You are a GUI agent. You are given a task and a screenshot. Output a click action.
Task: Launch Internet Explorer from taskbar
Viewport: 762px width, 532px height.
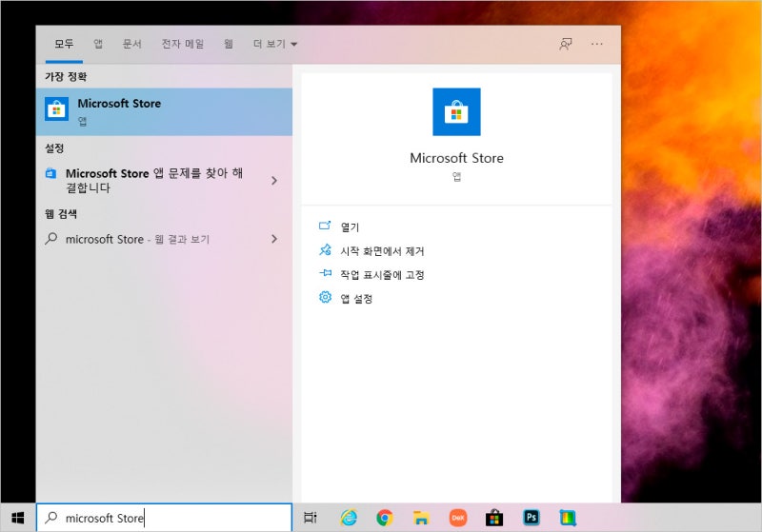tap(349, 518)
